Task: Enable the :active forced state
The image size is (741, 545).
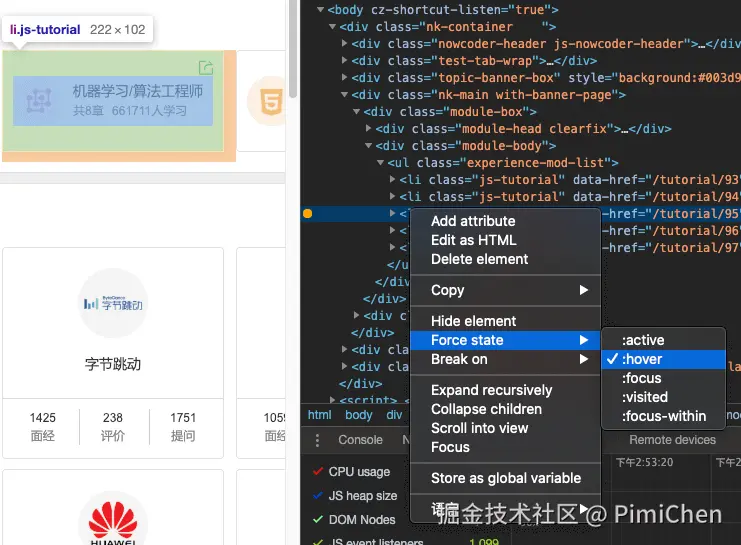Action: [x=663, y=340]
